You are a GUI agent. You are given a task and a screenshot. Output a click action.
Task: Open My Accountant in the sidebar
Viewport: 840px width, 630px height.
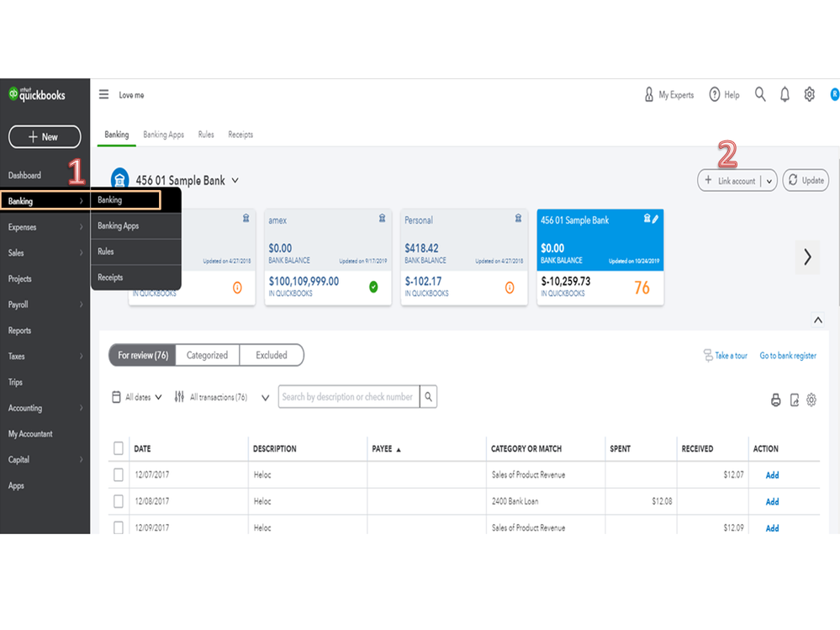(30, 434)
